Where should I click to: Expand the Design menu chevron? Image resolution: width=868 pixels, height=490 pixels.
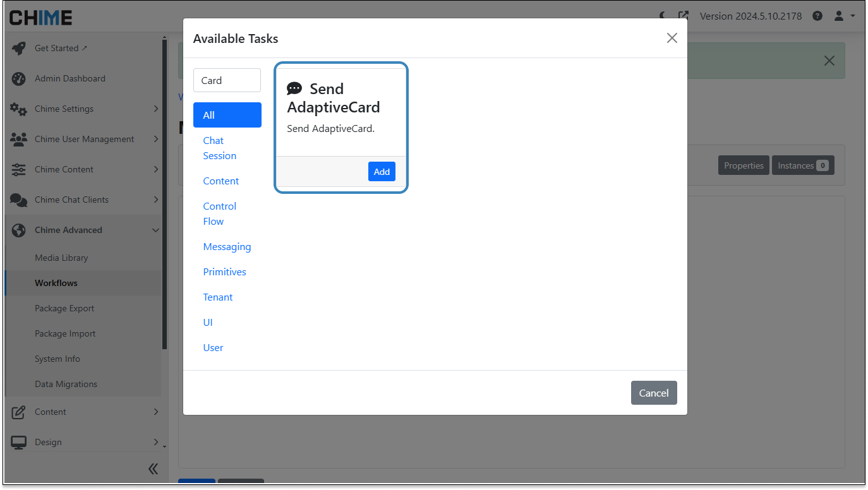point(156,442)
